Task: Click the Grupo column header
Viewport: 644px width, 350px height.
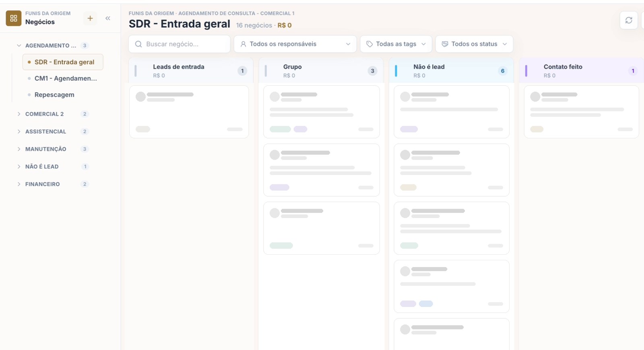Action: tap(321, 71)
